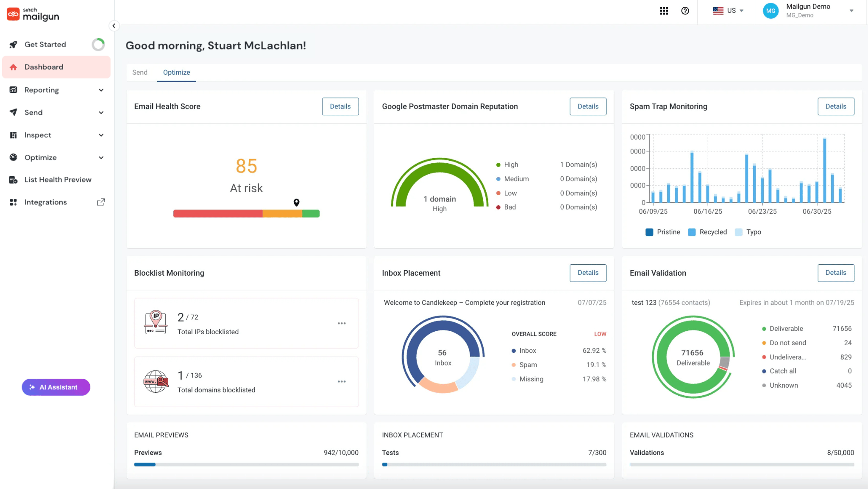Open the apps grid menu
The width and height of the screenshot is (868, 489).
(664, 11)
